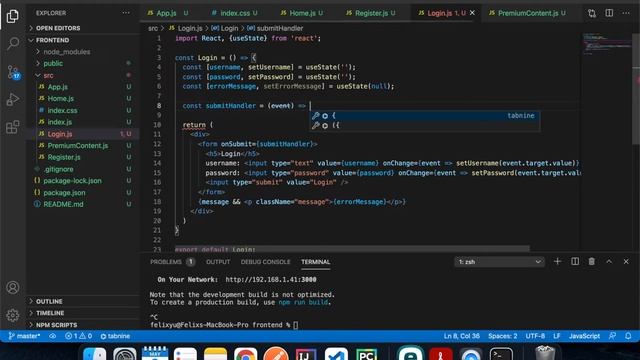Open the OUTPUT panel tab
This screenshot has width=640, height=360.
pos(218,262)
